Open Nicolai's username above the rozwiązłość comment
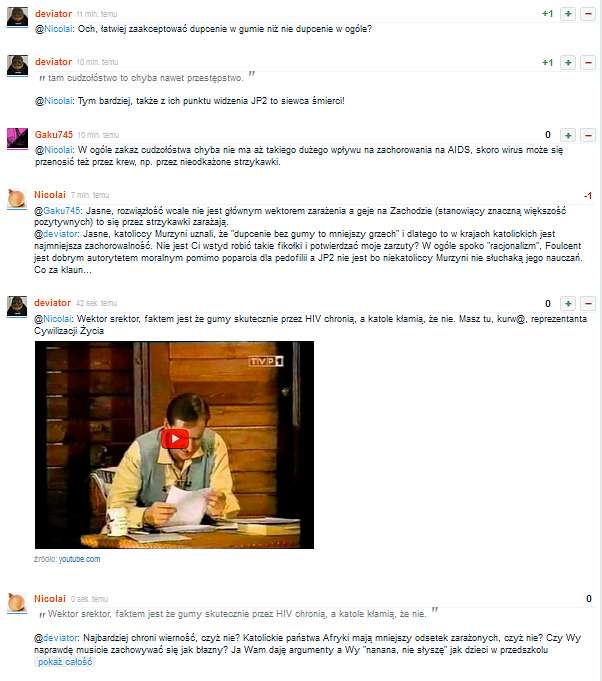The height and width of the screenshot is (681, 602). [x=50, y=195]
